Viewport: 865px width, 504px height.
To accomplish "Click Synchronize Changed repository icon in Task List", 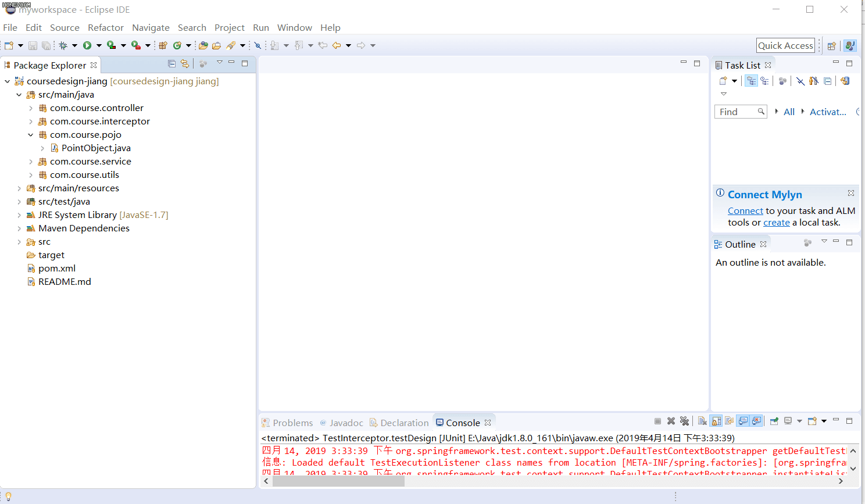I will [x=845, y=81].
